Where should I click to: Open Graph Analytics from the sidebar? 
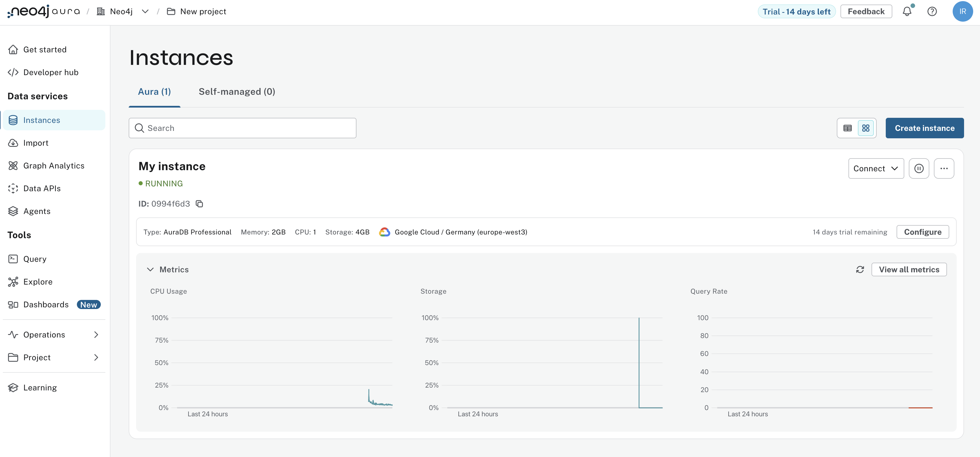click(x=54, y=165)
